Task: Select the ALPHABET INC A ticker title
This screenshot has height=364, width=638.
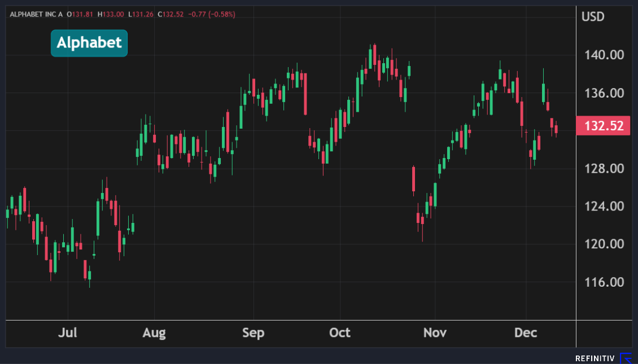Action: pos(36,14)
